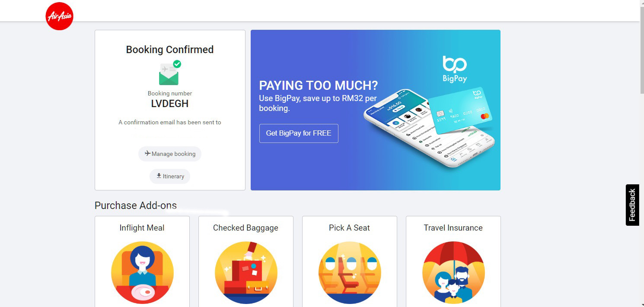
Task: Select the Inflight Meal illustration icon
Action: pos(142,272)
